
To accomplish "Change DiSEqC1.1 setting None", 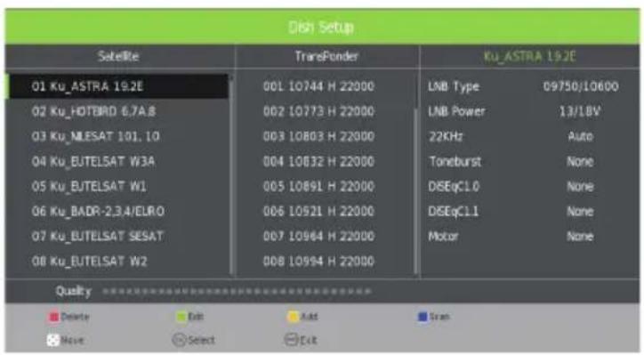I will pyautogui.click(x=580, y=211).
